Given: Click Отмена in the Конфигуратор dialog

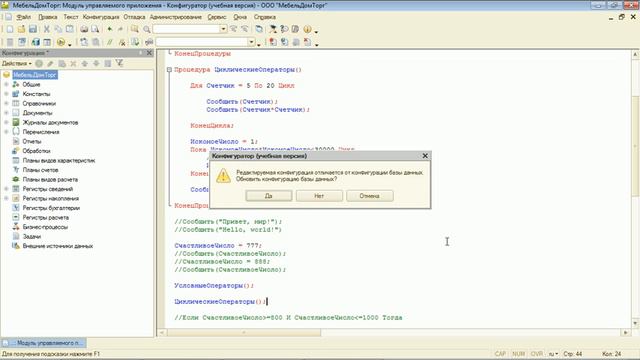Looking at the screenshot, I should tap(370, 196).
